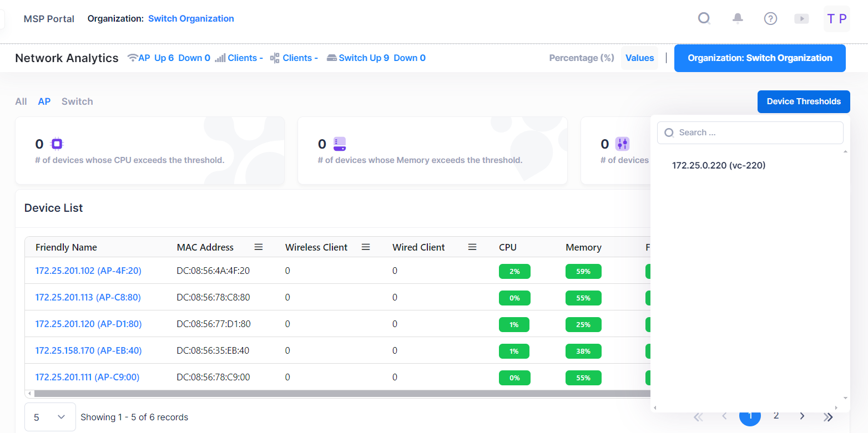Viewport: 868px width, 433px height.
Task: Click the wired clients network icon
Action: 275,58
